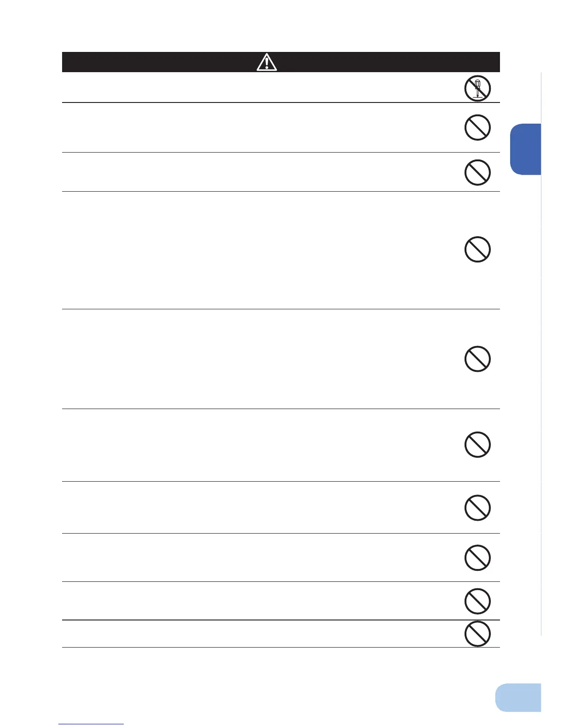Click the fifth plain prohibition circle from the top

point(477,444)
